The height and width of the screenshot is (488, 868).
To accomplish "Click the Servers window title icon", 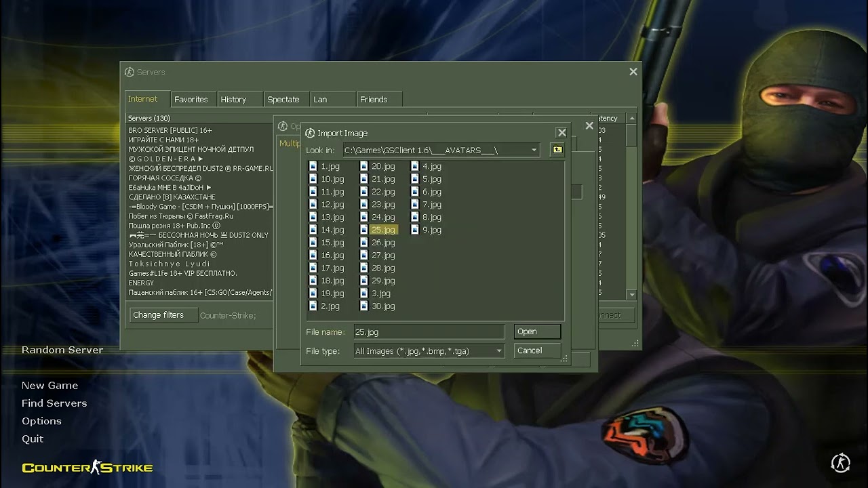I will coord(129,72).
